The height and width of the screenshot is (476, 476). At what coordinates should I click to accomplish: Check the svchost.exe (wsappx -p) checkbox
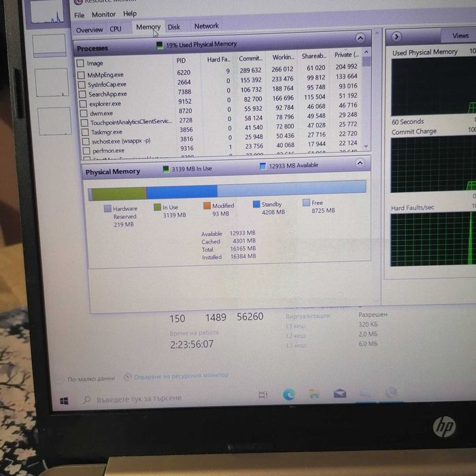(x=86, y=141)
